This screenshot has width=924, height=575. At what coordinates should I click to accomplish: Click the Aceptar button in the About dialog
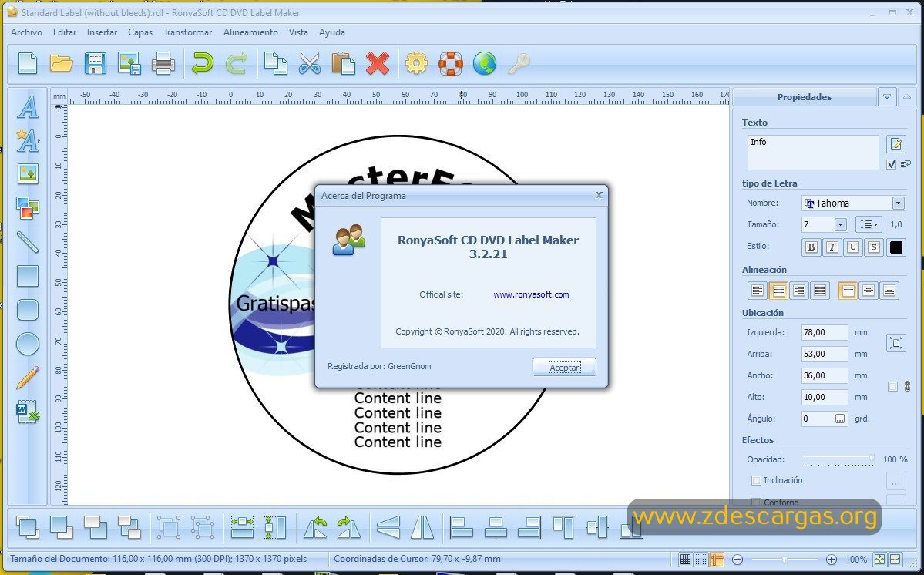[x=564, y=367]
